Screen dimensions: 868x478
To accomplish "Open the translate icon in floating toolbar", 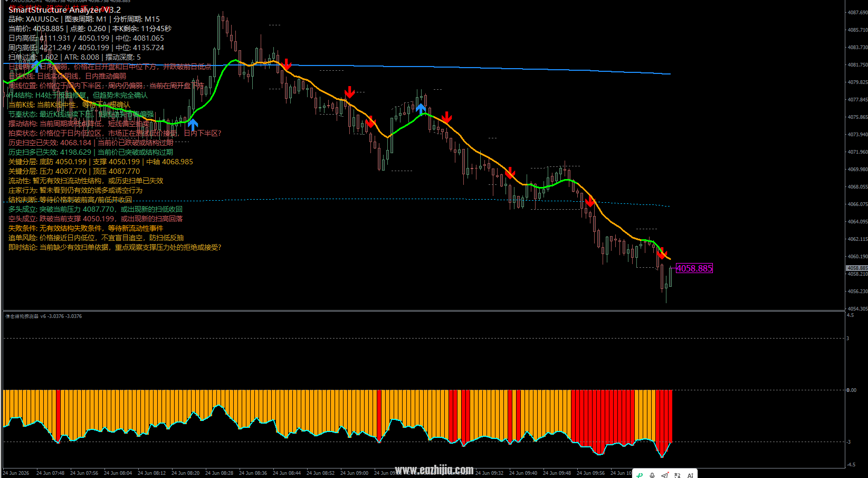I will click(678, 475).
